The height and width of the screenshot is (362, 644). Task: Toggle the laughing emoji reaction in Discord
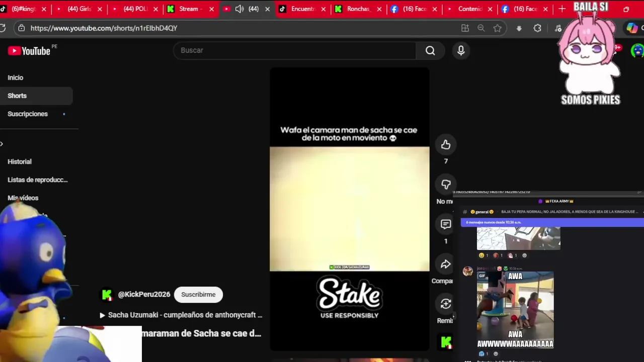484,255
